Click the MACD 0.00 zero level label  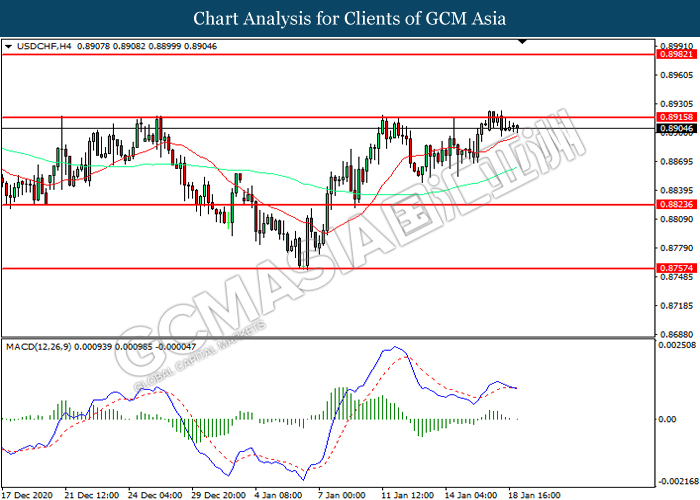pos(667,419)
